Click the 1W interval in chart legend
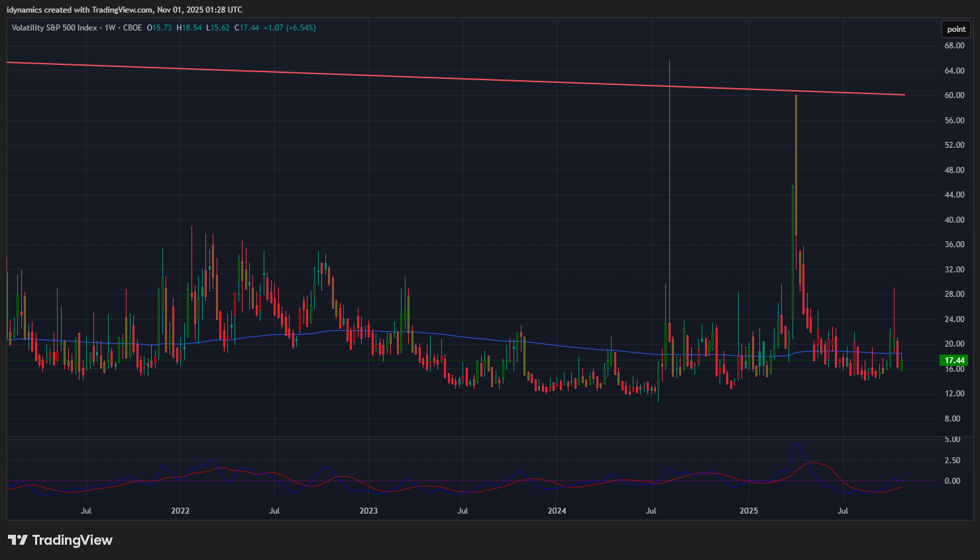 click(110, 28)
